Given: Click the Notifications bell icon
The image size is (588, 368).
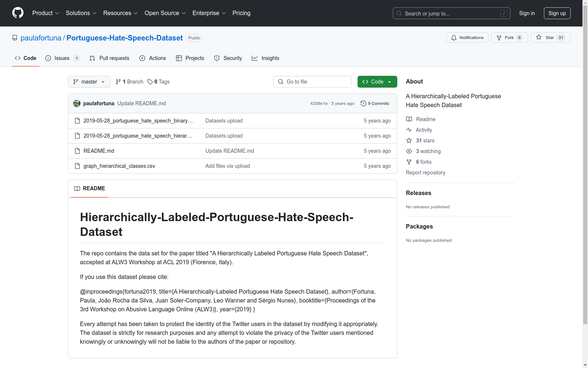Looking at the screenshot, I should [454, 38].
